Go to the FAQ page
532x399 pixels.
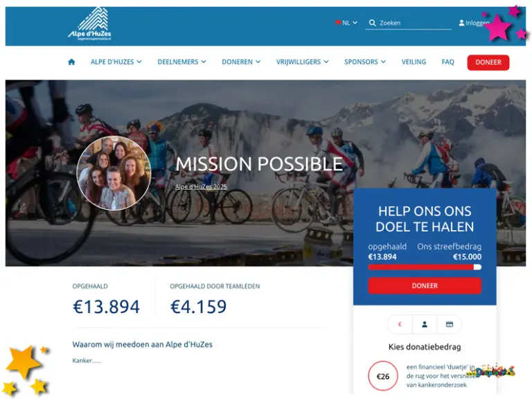tap(447, 62)
